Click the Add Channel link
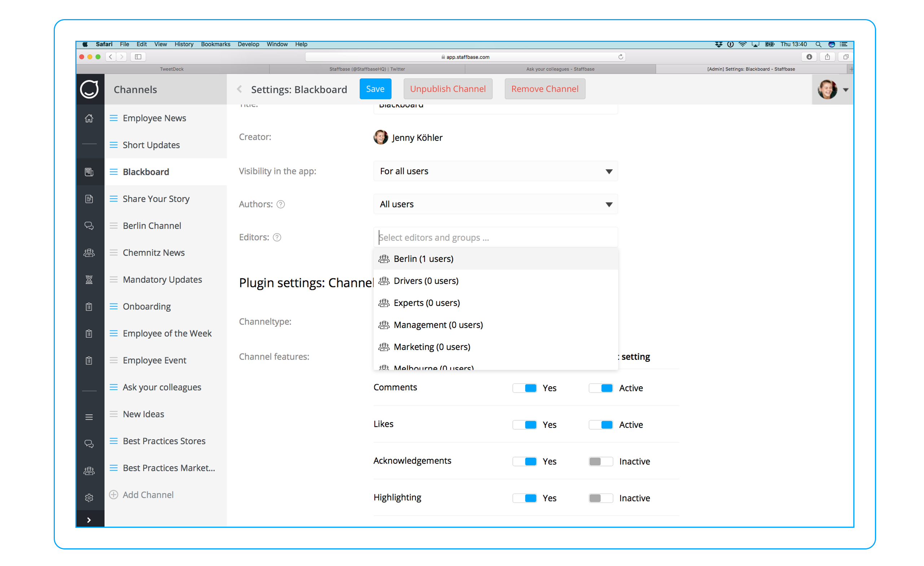924x566 pixels. click(148, 495)
